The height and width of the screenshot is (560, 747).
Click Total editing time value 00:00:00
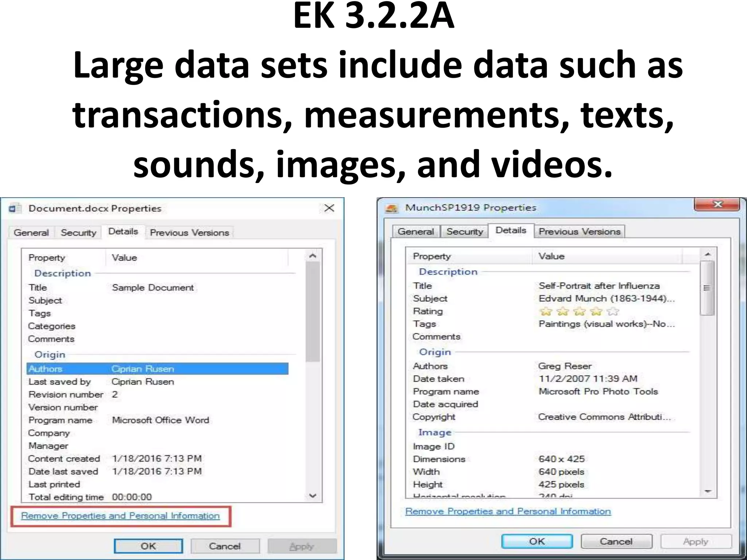click(x=132, y=497)
